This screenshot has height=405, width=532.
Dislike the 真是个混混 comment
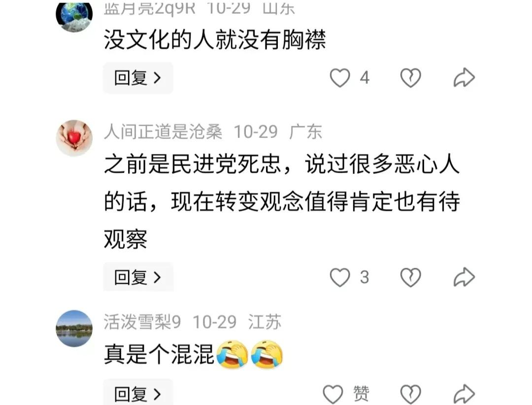click(x=410, y=394)
